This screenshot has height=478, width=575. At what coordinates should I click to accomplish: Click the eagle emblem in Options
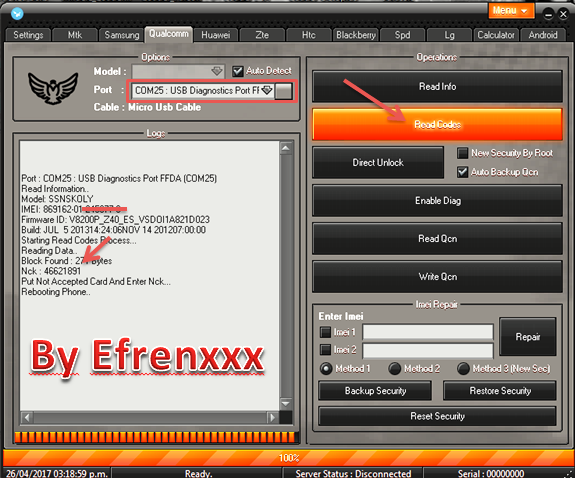(54, 88)
